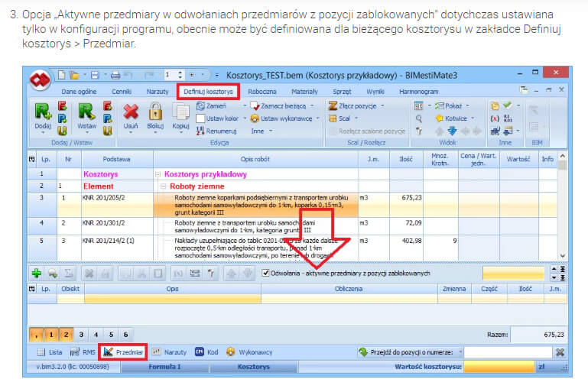This screenshot has width=588, height=392.
Task: Open the Lista bottom tab
Action: tap(50, 352)
